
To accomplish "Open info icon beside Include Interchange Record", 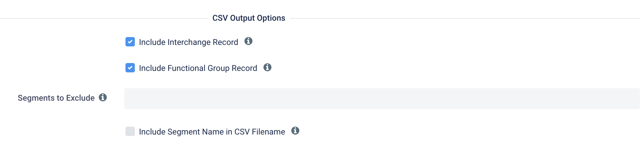I will coord(248,41).
